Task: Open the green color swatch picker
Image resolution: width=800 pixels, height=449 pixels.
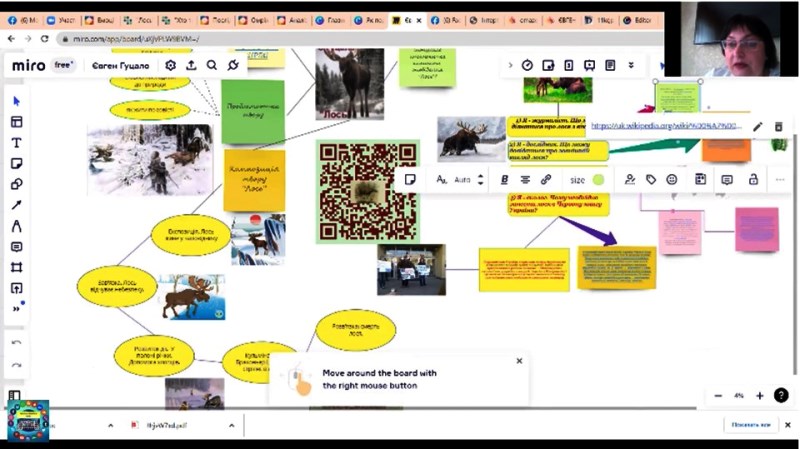Action: (x=598, y=180)
